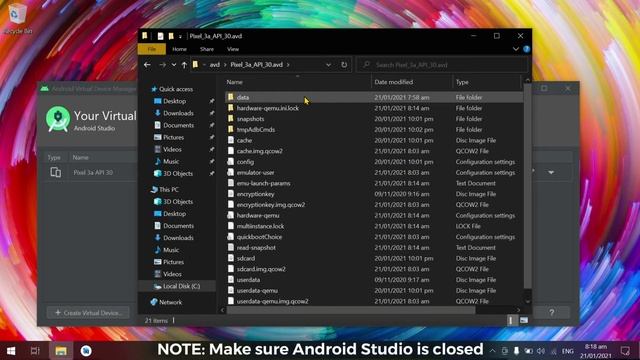
Task: Click search Pixel_3a_API_30.avd box
Action: (442, 65)
